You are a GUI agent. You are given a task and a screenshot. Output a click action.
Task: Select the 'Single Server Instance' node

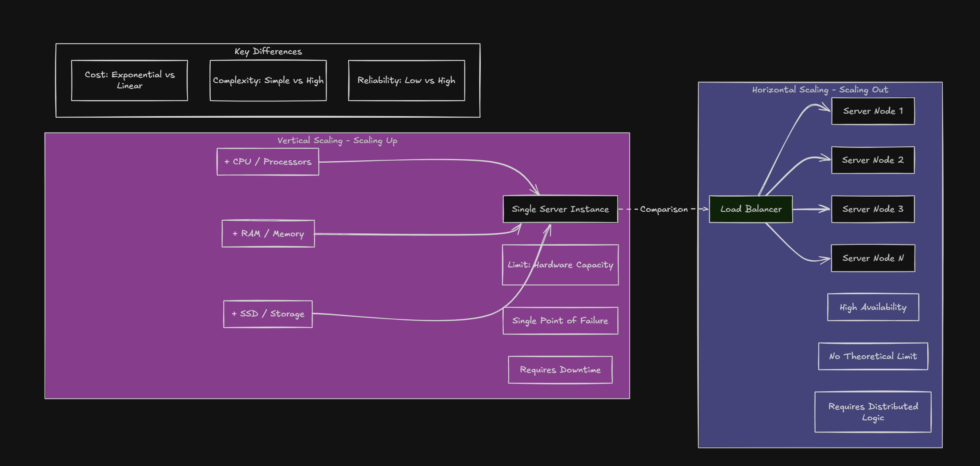tap(560, 209)
